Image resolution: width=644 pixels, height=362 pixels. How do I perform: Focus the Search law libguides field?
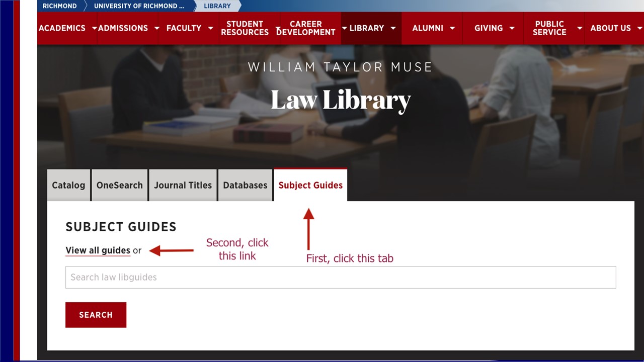pyautogui.click(x=341, y=277)
